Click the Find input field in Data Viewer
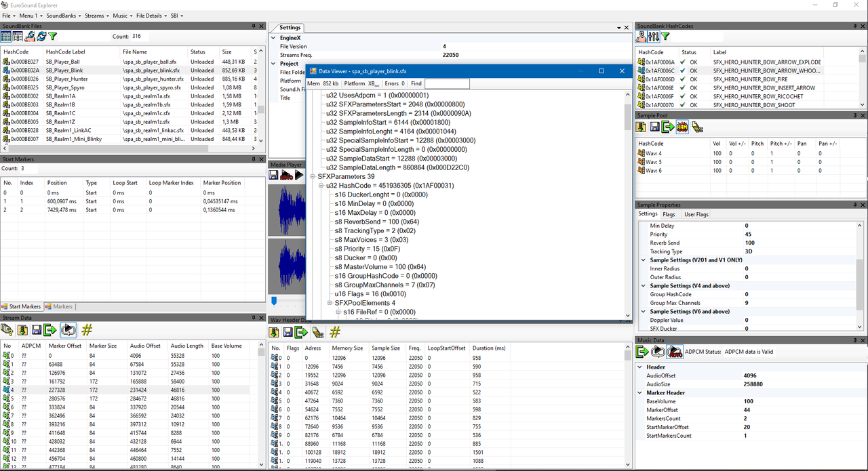The image size is (868, 471). [x=447, y=83]
